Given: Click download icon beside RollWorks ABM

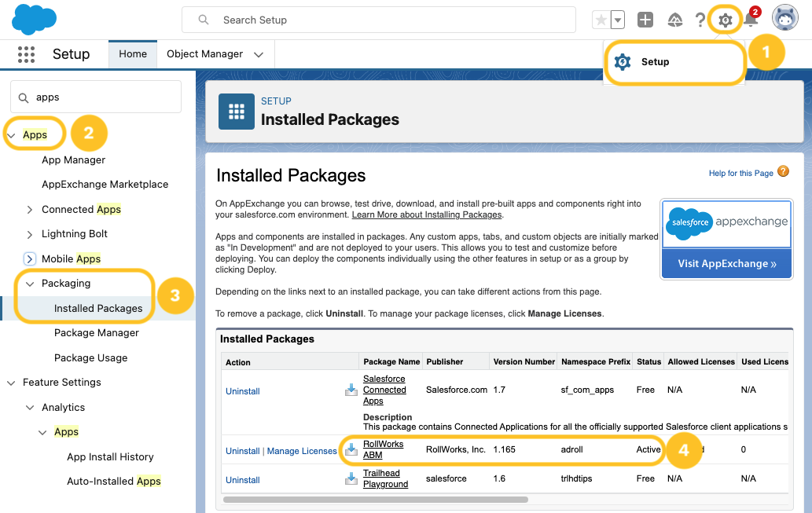Looking at the screenshot, I should (351, 450).
